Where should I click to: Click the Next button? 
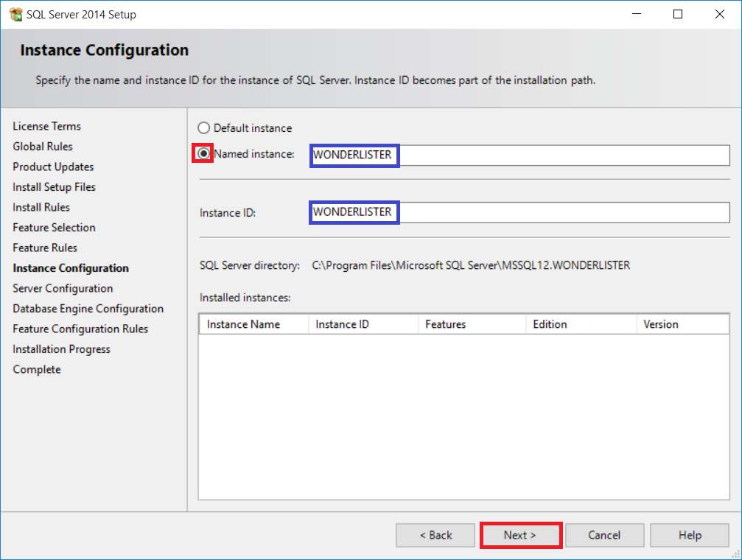point(520,535)
